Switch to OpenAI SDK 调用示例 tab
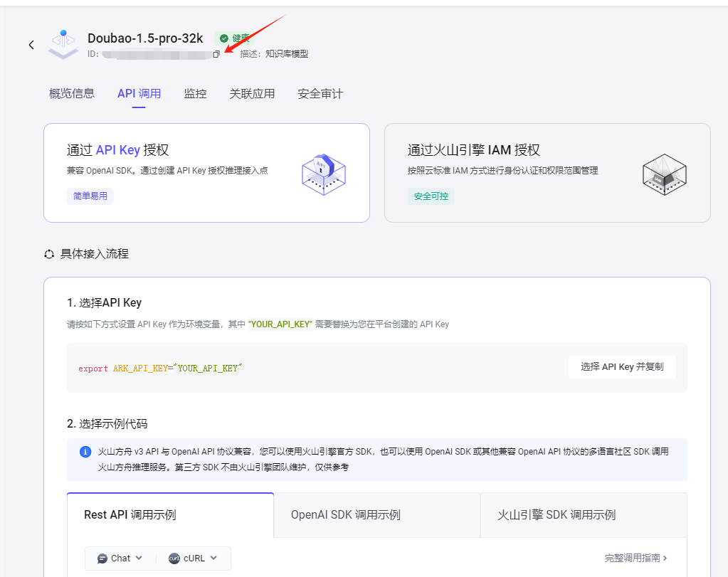Image resolution: width=728 pixels, height=577 pixels. point(377,515)
